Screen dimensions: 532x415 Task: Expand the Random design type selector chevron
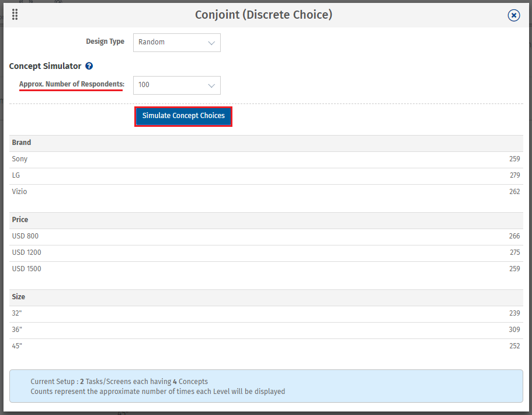click(x=211, y=42)
